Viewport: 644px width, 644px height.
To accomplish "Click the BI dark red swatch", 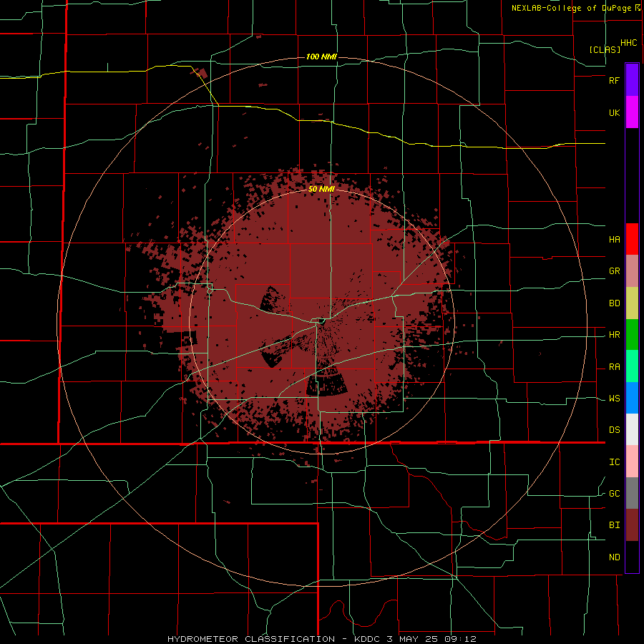I will (x=632, y=525).
